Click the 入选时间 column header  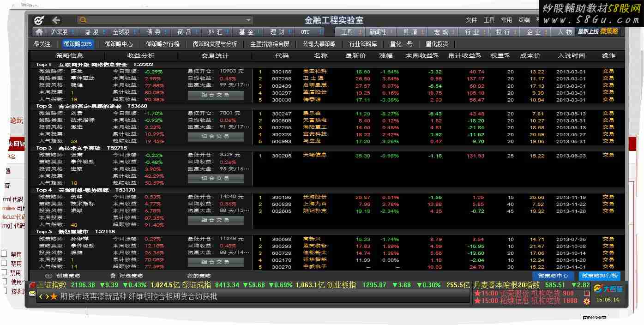[571, 55]
